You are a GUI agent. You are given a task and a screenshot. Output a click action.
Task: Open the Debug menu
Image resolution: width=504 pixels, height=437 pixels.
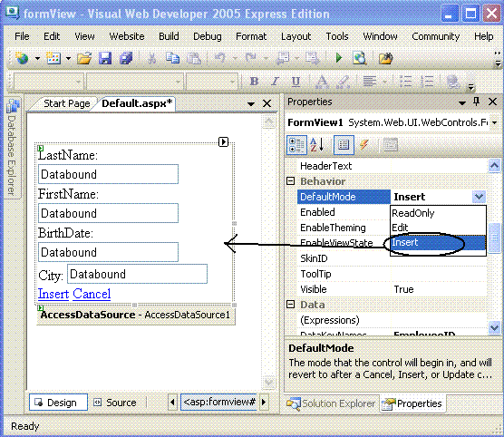point(208,36)
